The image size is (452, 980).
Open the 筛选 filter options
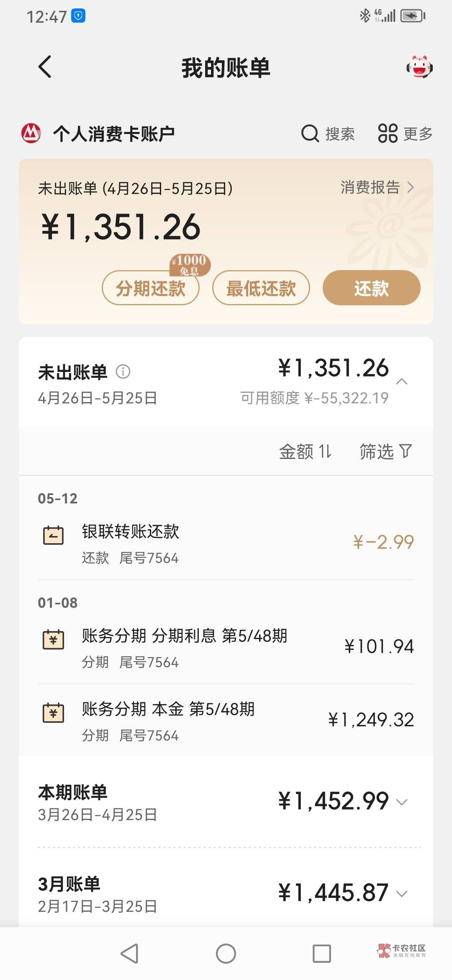pos(385,451)
